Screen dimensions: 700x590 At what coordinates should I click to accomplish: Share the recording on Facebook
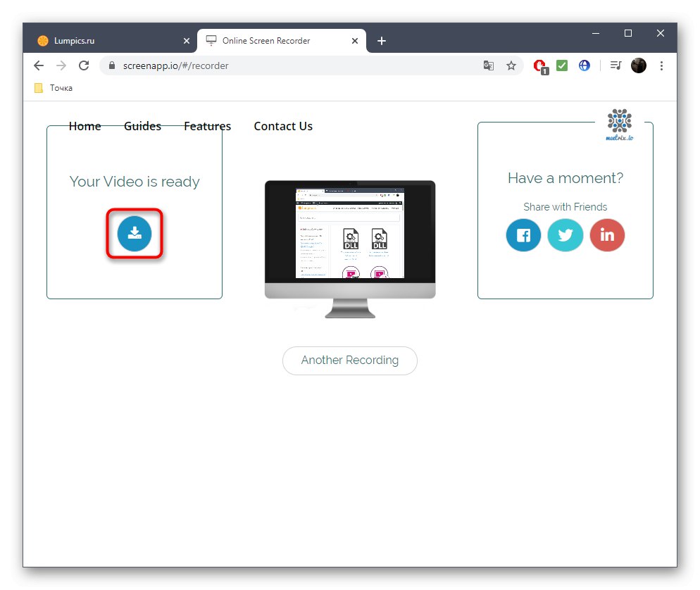tap(523, 235)
